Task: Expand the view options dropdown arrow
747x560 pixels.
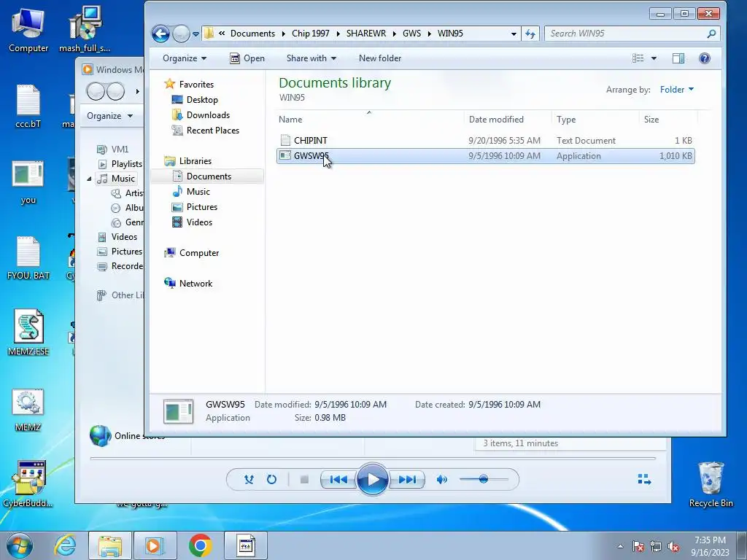Action: 654,58
